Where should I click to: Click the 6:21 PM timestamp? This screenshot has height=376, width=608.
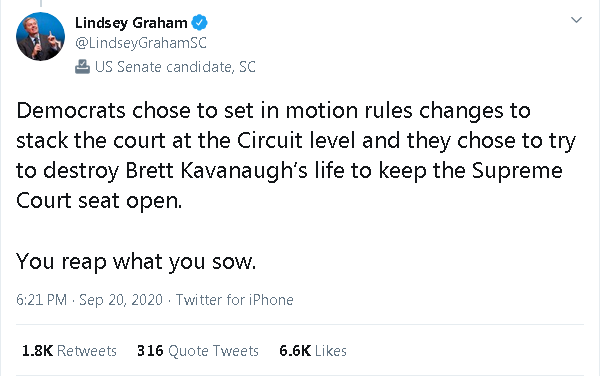tap(41, 300)
